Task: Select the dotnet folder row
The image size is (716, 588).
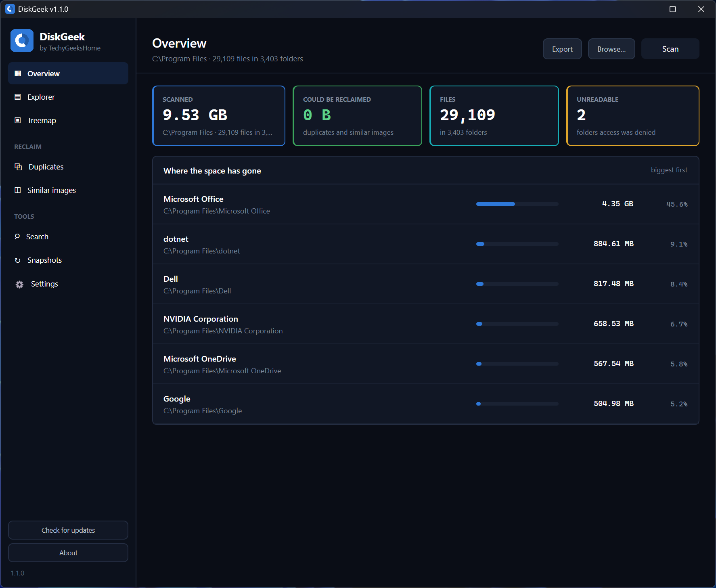Action: click(x=426, y=244)
